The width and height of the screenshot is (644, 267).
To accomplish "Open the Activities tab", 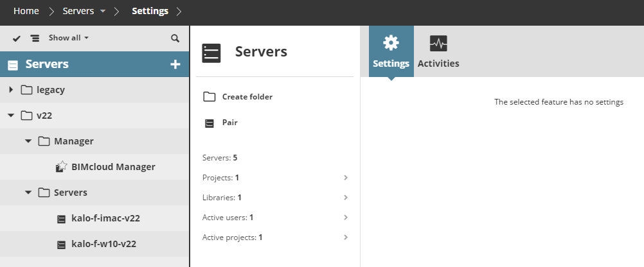I will pyautogui.click(x=438, y=51).
